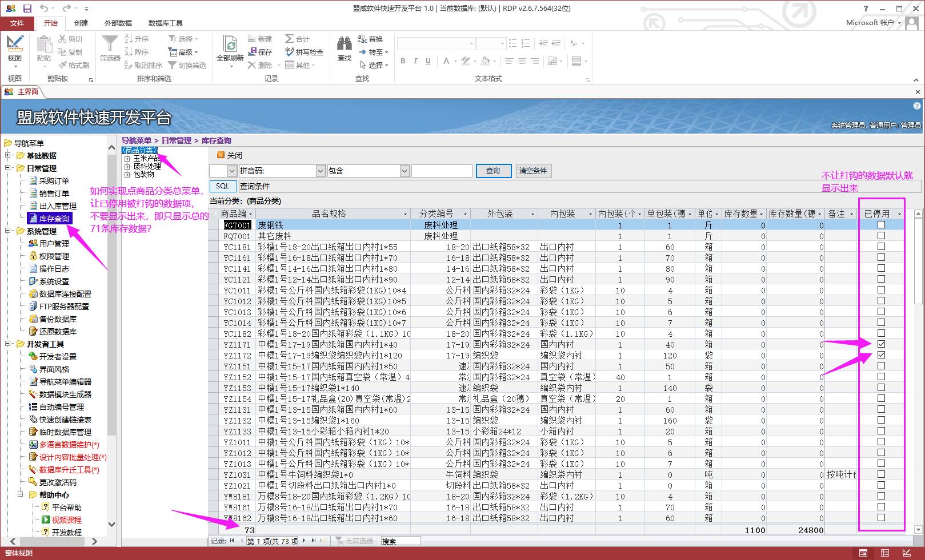Expand the 基础数据 tree node
This screenshot has width=925, height=560.
coord(8,155)
